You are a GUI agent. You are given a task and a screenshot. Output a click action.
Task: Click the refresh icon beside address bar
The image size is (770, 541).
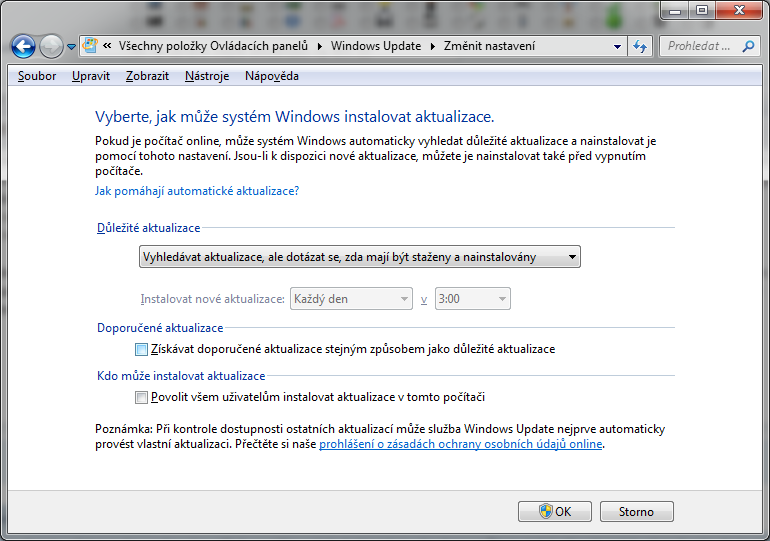(641, 46)
